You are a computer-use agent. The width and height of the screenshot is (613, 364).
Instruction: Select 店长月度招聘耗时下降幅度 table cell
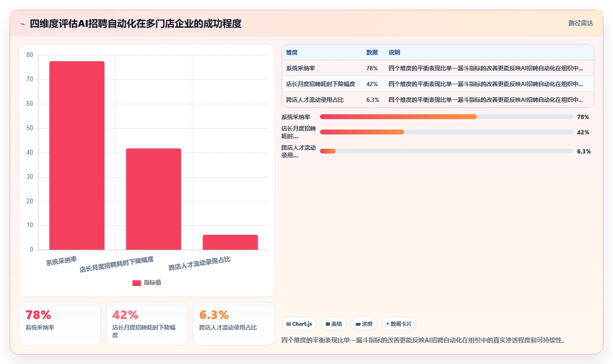pos(320,84)
